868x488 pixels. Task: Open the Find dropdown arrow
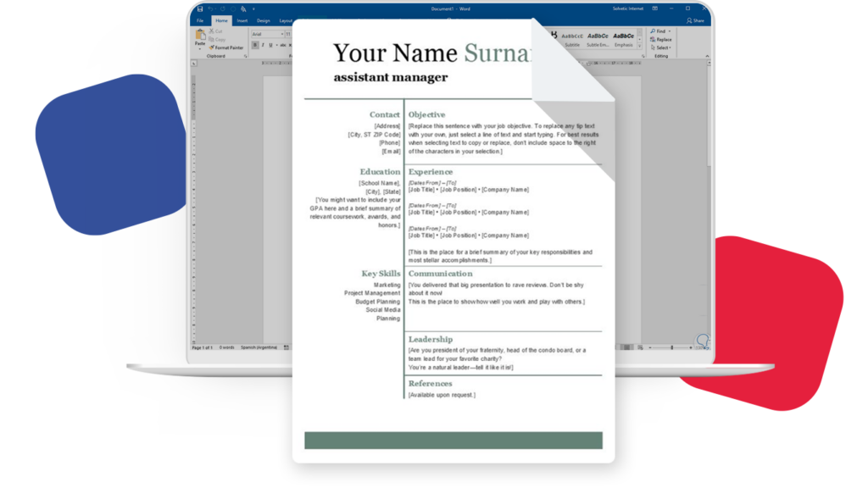click(x=670, y=31)
